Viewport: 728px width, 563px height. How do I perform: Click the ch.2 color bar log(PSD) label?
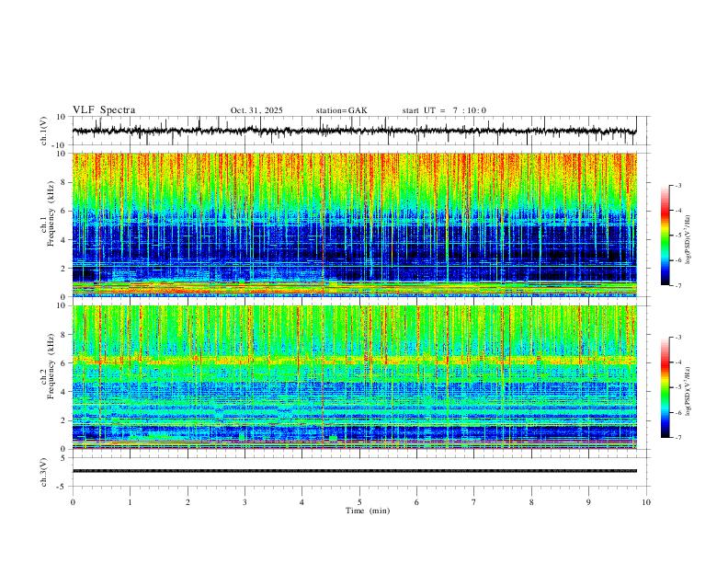tap(688, 391)
